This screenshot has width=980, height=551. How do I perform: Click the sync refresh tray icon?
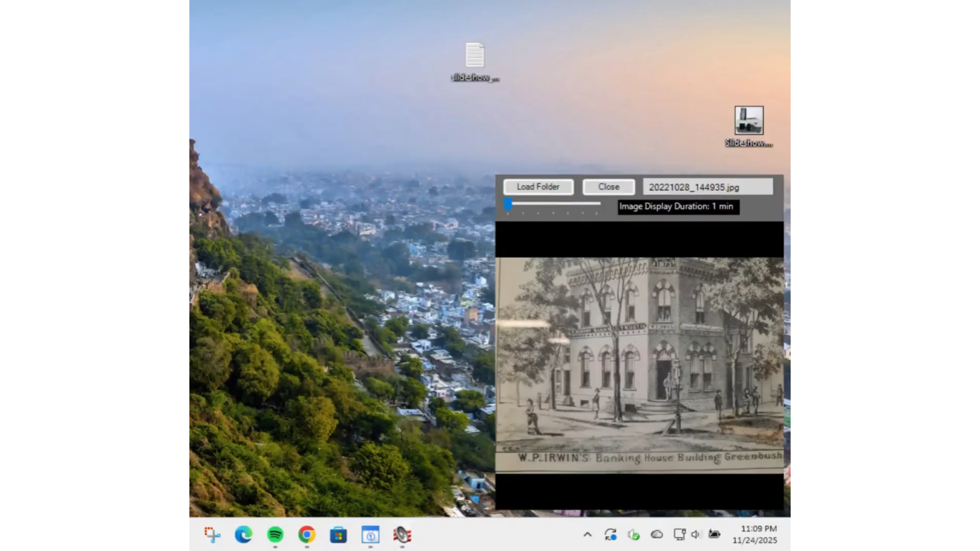610,535
